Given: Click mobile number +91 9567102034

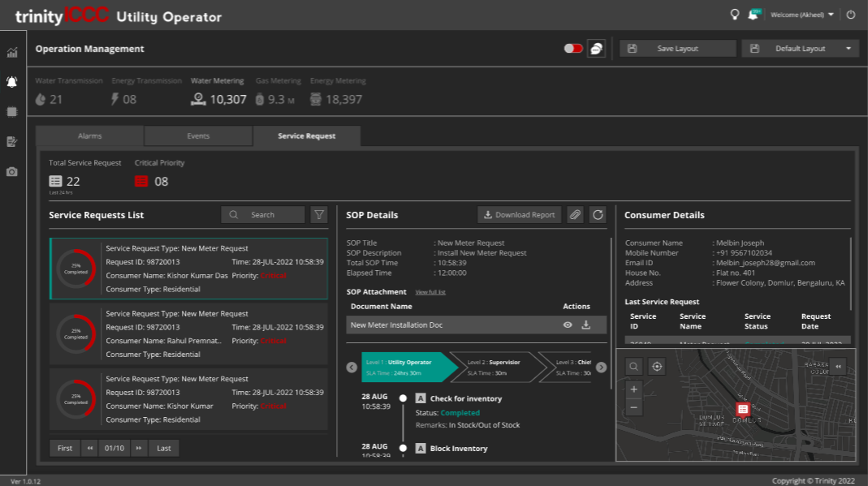Looking at the screenshot, I should [x=744, y=252].
